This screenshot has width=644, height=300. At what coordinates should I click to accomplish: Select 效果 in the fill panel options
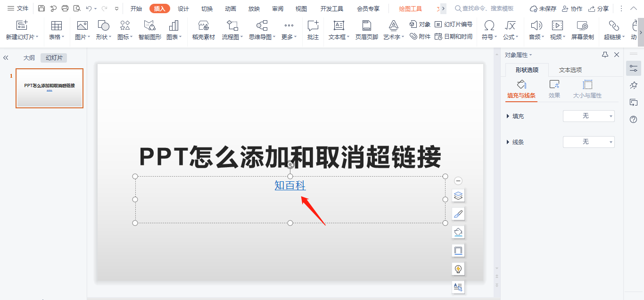tap(554, 89)
